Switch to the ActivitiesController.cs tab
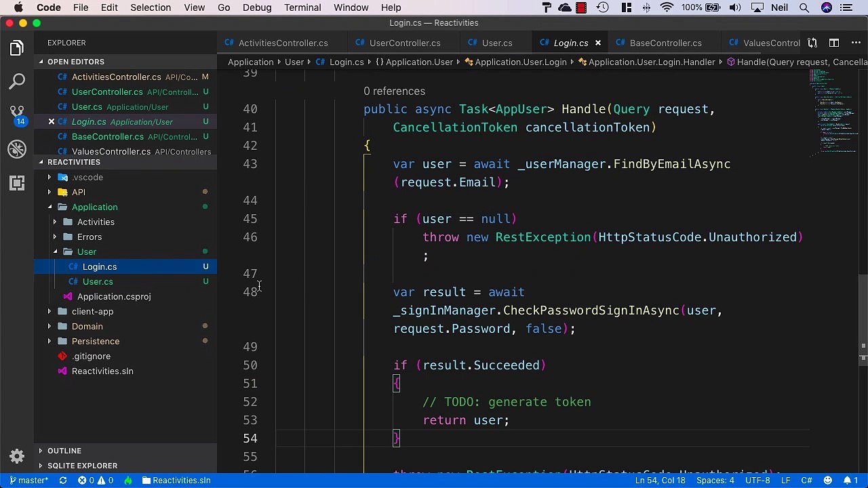Image resolution: width=868 pixels, height=488 pixels. [283, 43]
